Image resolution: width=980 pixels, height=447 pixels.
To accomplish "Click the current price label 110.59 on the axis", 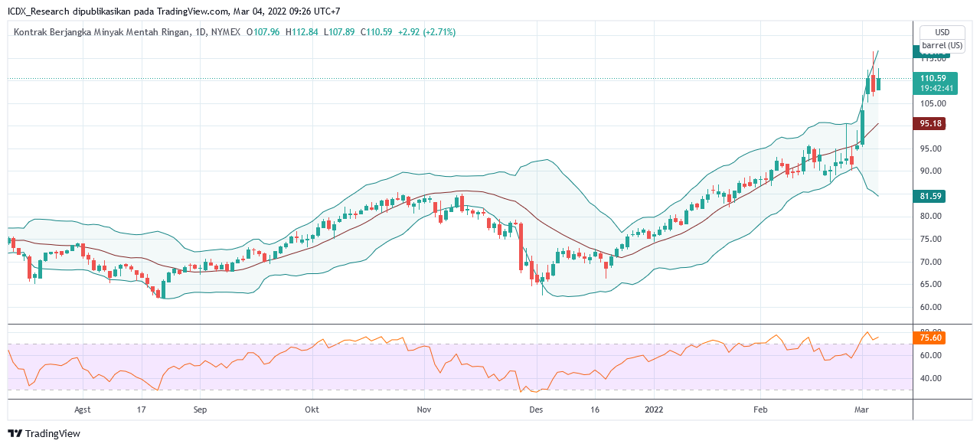I will coord(933,78).
